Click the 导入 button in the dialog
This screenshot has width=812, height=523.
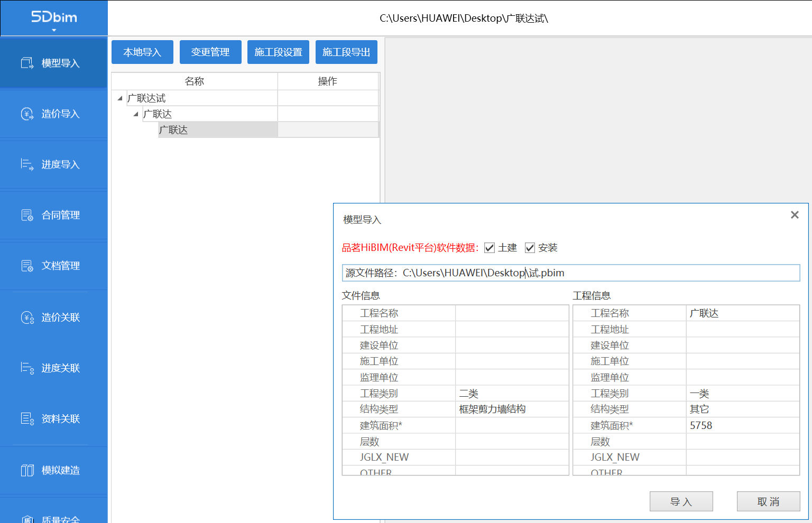[x=681, y=501]
